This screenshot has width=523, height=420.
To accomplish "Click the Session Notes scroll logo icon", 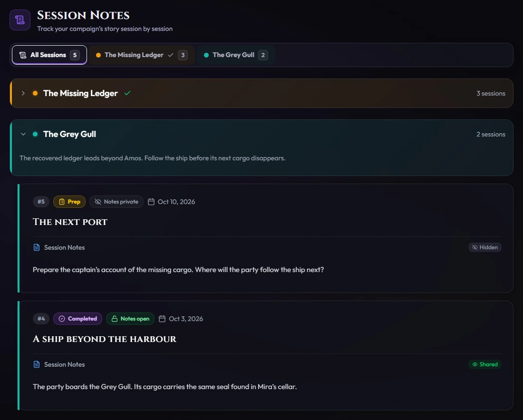I will [20, 20].
